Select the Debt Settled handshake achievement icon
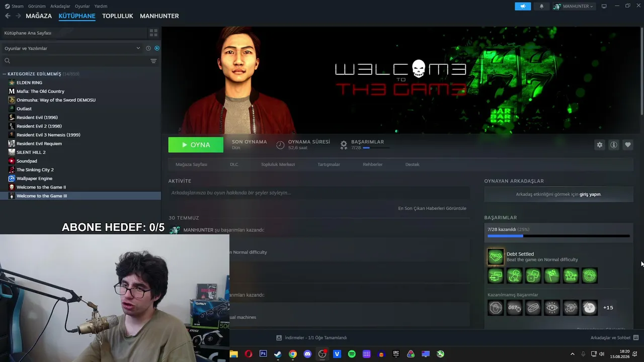644x362 pixels. pyautogui.click(x=496, y=257)
